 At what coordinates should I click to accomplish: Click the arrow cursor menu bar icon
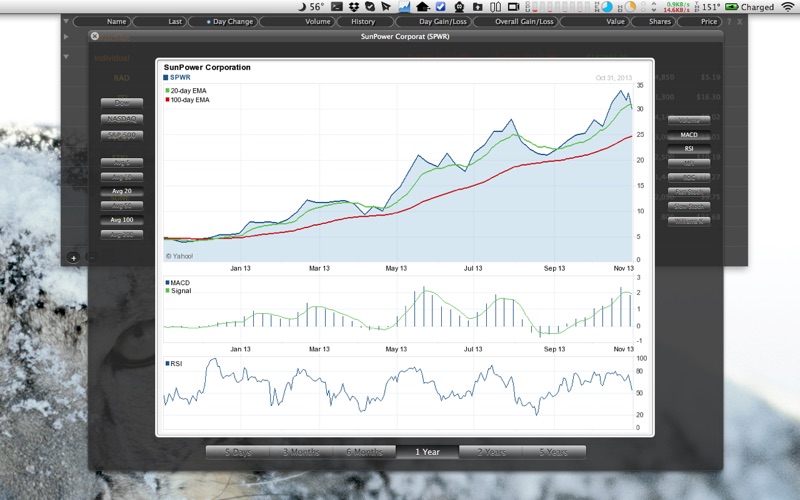pyautogui.click(x=386, y=7)
